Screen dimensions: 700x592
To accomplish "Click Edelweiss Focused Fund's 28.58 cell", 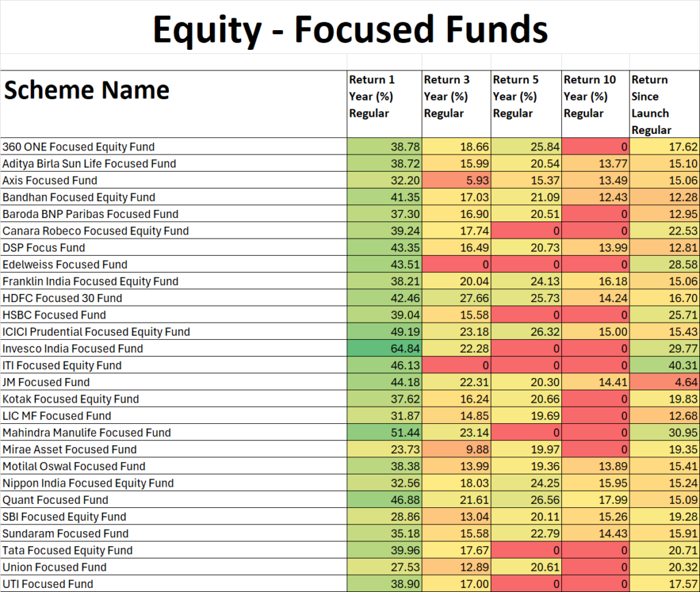I will pyautogui.click(x=664, y=265).
